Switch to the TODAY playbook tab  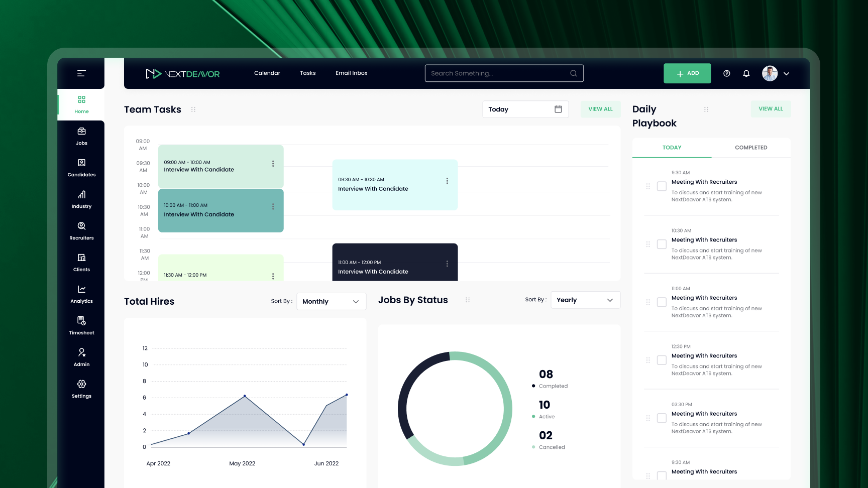(x=672, y=148)
